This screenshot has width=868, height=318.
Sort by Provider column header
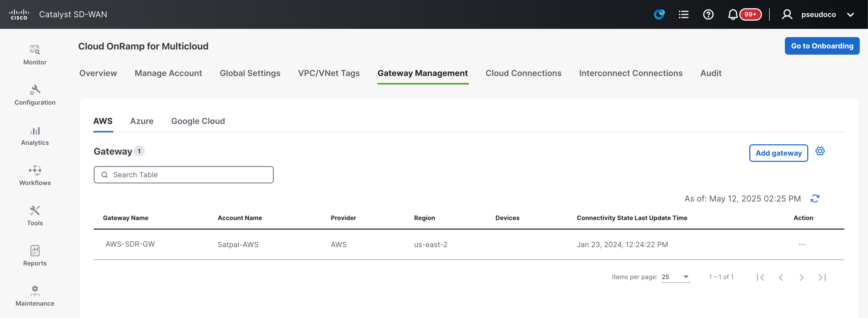[343, 218]
